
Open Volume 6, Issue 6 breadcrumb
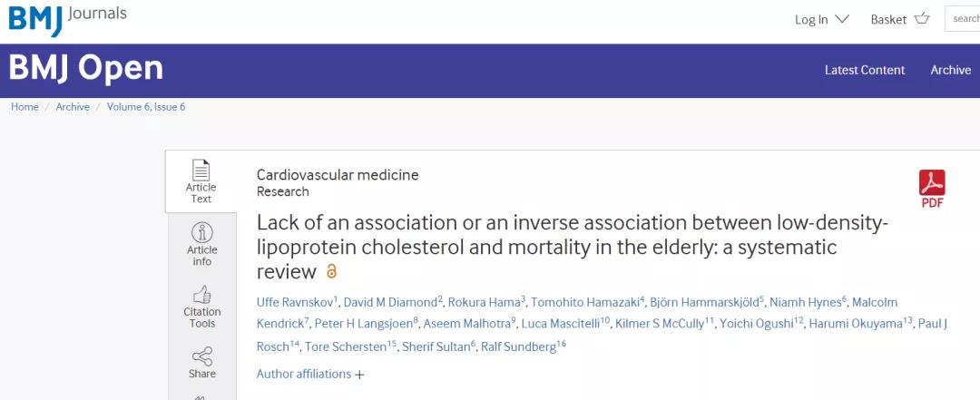[x=145, y=107]
